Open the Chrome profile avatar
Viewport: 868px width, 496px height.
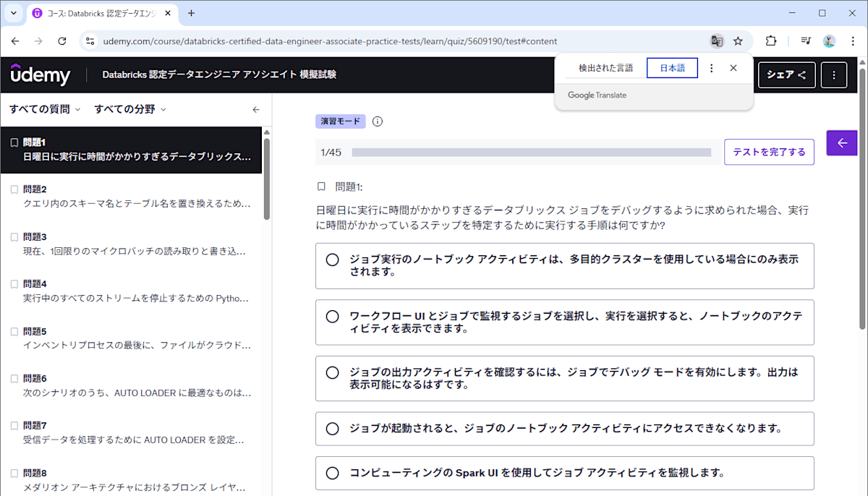pyautogui.click(x=830, y=41)
